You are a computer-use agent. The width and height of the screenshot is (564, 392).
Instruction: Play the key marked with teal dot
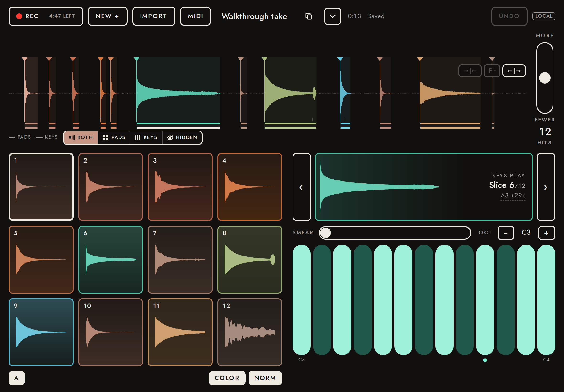(x=485, y=300)
